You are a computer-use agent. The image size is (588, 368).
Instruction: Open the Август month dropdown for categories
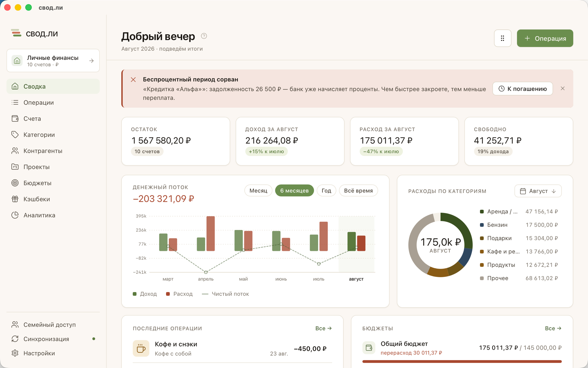click(x=538, y=191)
